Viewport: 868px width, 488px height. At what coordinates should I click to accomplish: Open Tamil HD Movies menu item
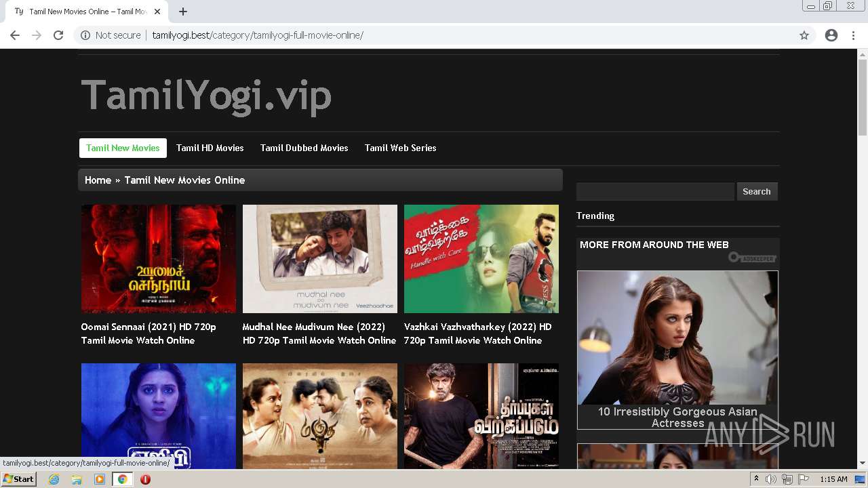[210, 148]
